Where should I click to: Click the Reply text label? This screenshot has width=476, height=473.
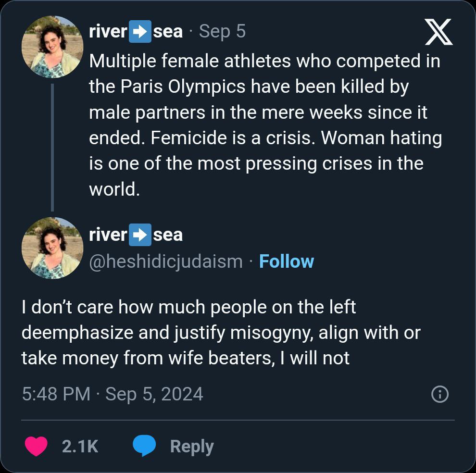[x=191, y=447]
